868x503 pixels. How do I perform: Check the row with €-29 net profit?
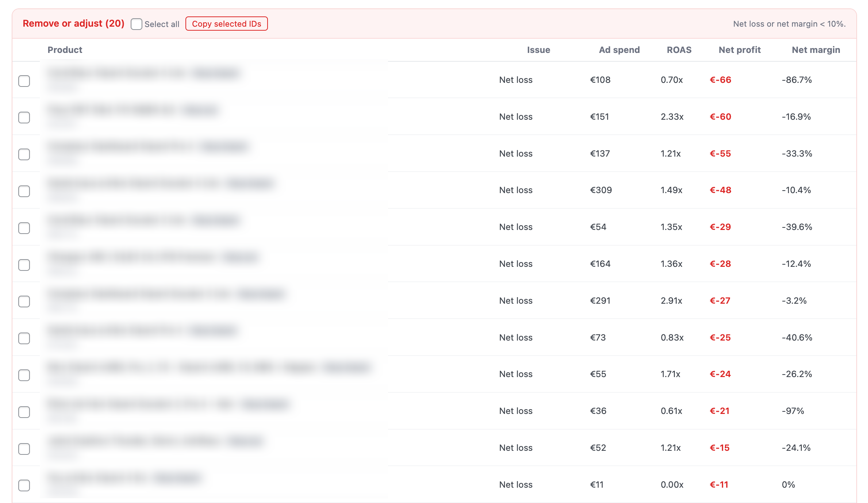pos(24,228)
